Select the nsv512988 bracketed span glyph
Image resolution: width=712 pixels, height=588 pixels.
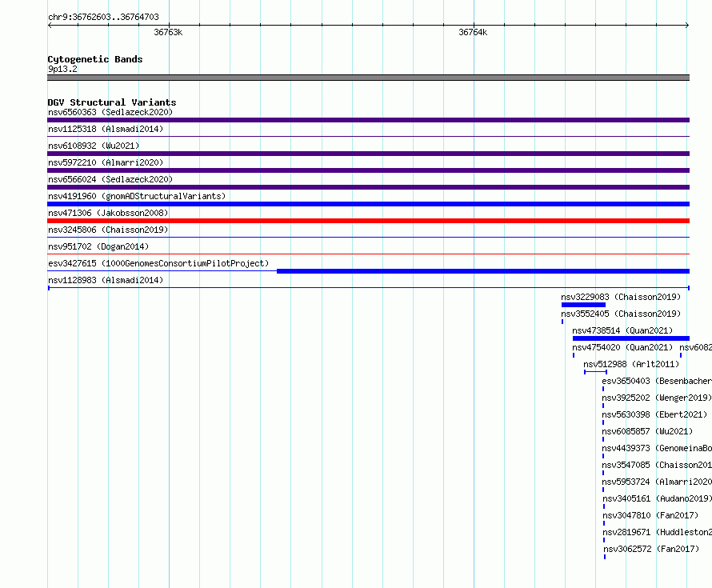(596, 372)
